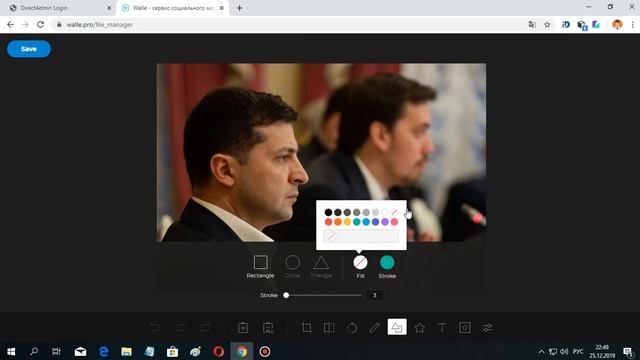The width and height of the screenshot is (640, 360).
Task: Select the Triangle shape
Action: 321,267
